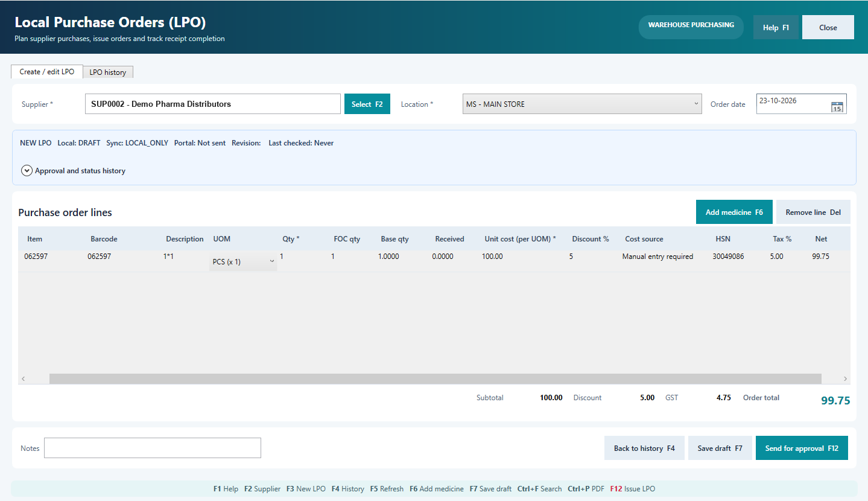The height and width of the screenshot is (501, 868).
Task: Open Help F1 button in header
Action: click(776, 27)
